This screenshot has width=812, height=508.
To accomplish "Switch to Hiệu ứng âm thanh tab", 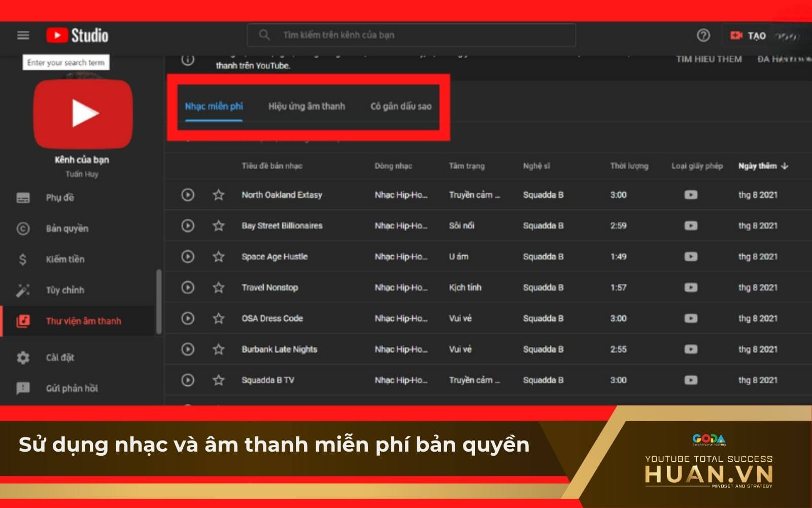I will [x=307, y=106].
